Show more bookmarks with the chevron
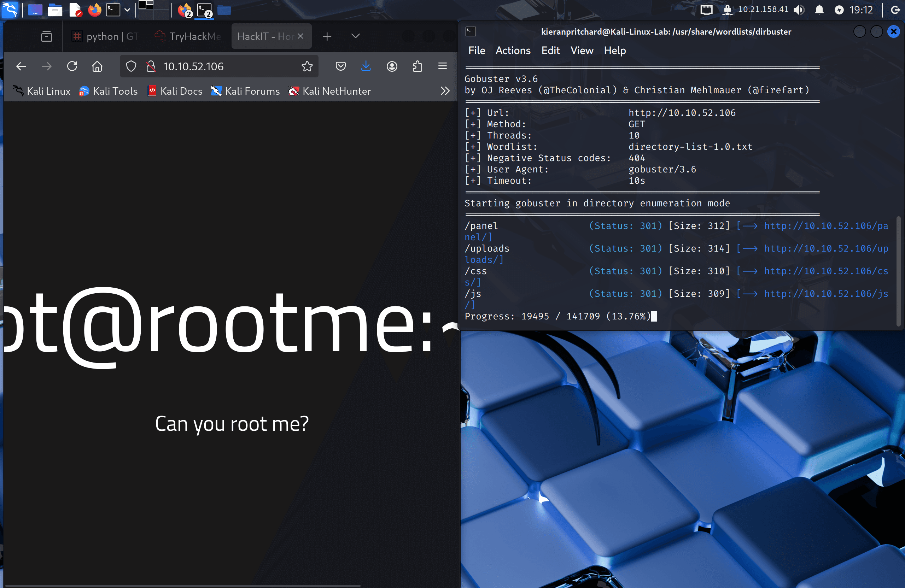 [x=445, y=91]
